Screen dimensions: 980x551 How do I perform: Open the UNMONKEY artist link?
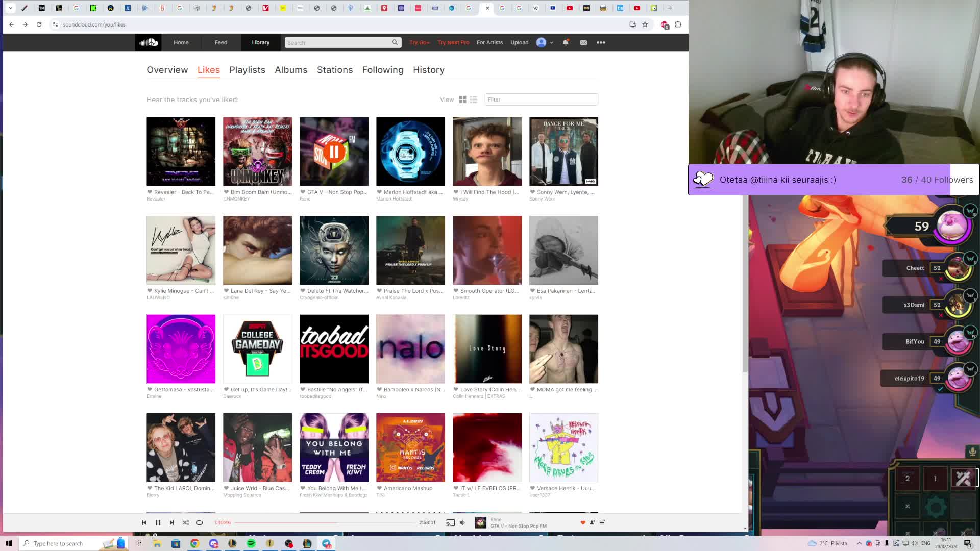(236, 199)
